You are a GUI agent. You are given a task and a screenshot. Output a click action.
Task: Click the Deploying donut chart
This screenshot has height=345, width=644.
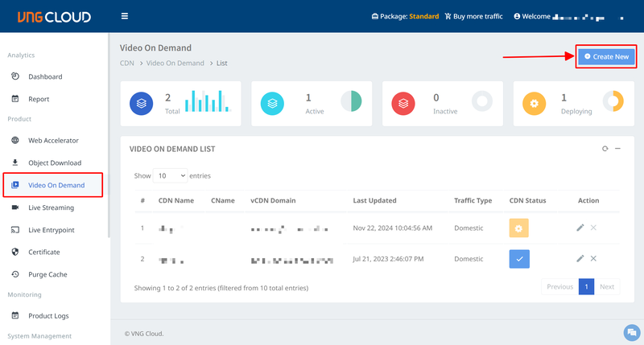pos(613,101)
